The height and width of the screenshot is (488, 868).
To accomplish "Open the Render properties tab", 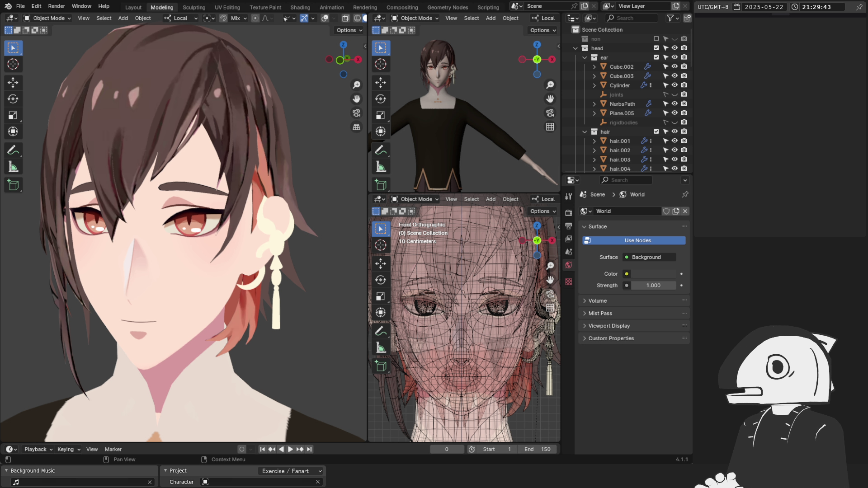I will click(569, 212).
